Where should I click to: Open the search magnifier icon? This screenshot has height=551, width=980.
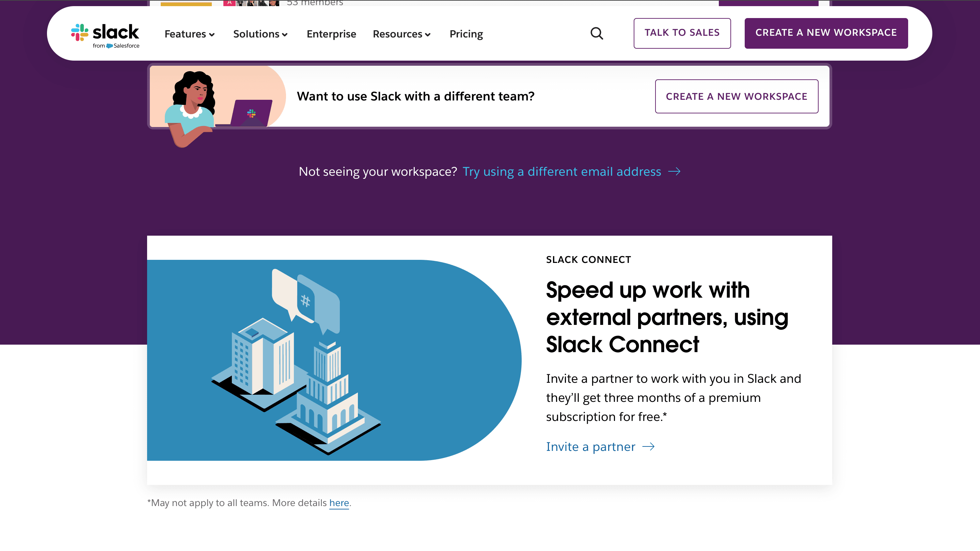(x=597, y=33)
